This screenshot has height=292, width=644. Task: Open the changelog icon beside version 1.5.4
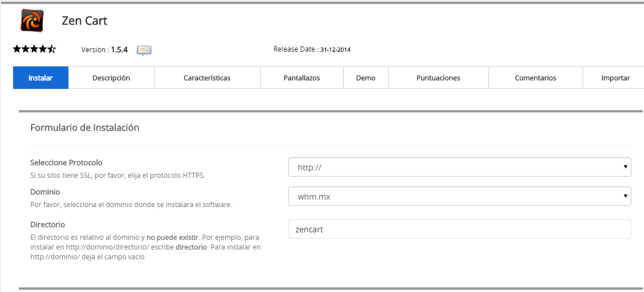click(143, 50)
